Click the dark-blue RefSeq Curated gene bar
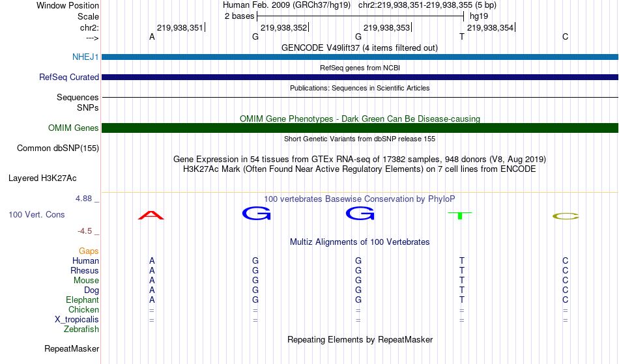The image size is (619, 364). tap(360, 77)
